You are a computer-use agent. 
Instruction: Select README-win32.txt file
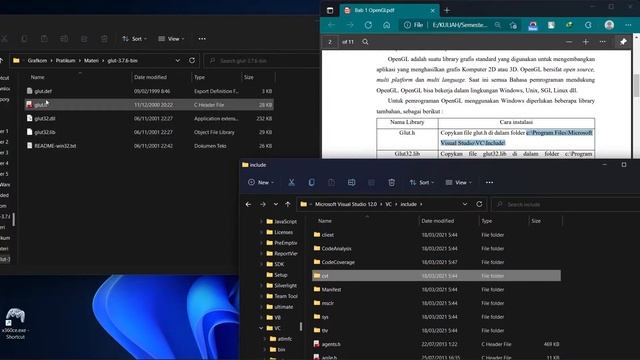[x=149, y=146]
